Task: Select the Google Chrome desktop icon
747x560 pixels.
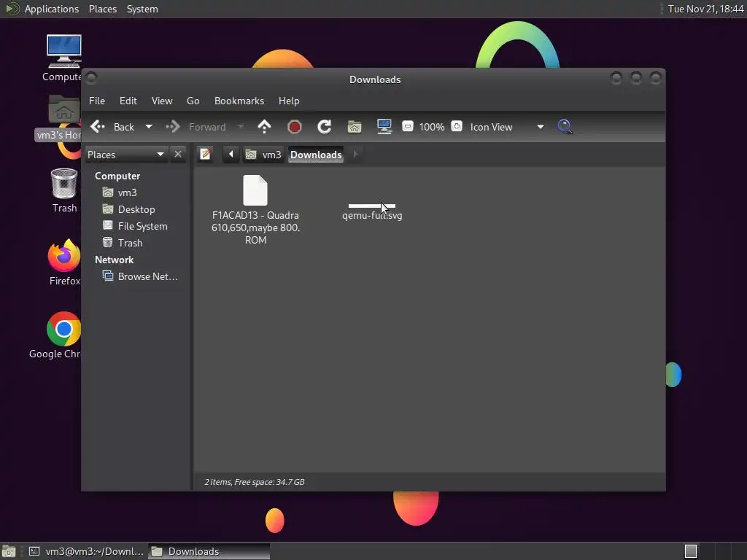Action: click(64, 329)
